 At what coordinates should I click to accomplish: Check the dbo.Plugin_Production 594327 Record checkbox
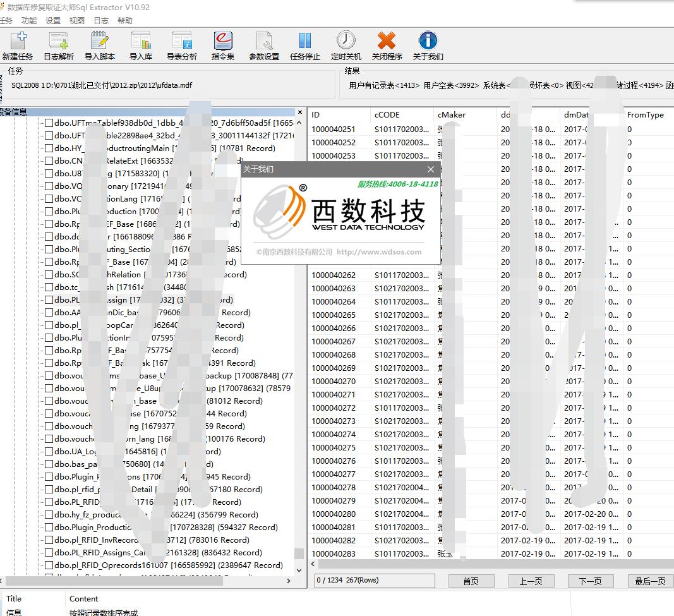[49, 528]
